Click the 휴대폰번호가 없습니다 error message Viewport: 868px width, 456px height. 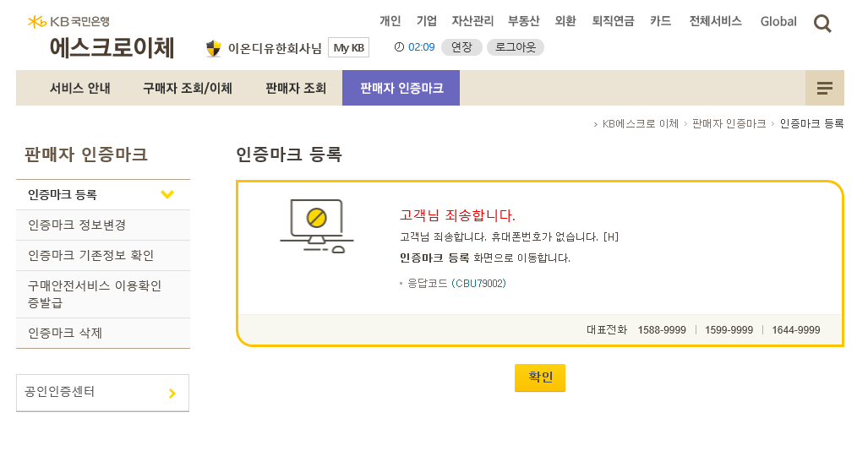pos(510,236)
